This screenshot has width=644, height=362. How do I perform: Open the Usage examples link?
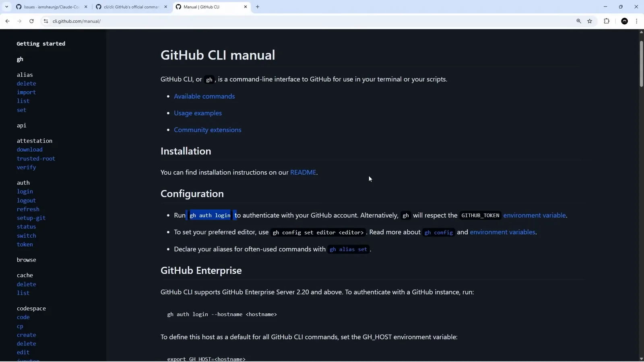coord(198,113)
